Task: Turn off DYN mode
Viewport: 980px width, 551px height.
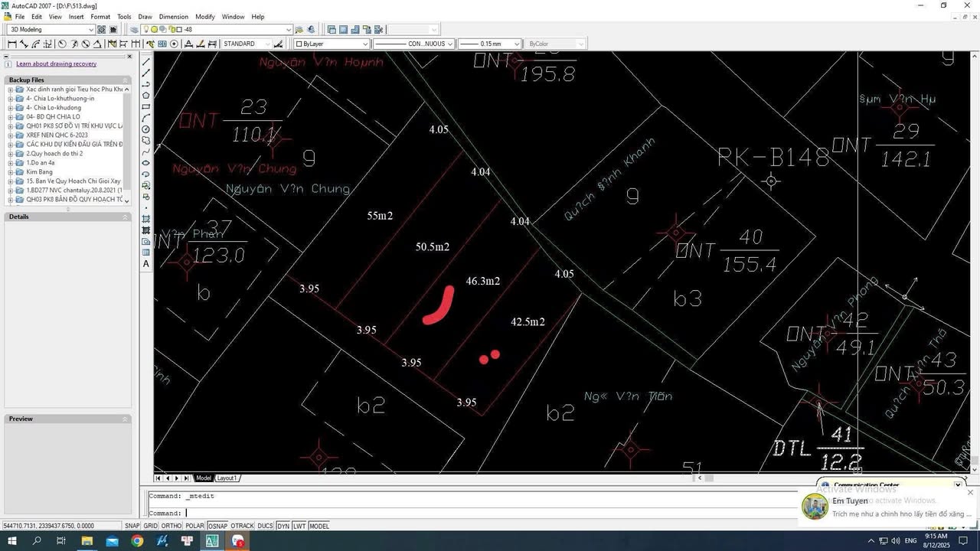Action: click(x=283, y=526)
